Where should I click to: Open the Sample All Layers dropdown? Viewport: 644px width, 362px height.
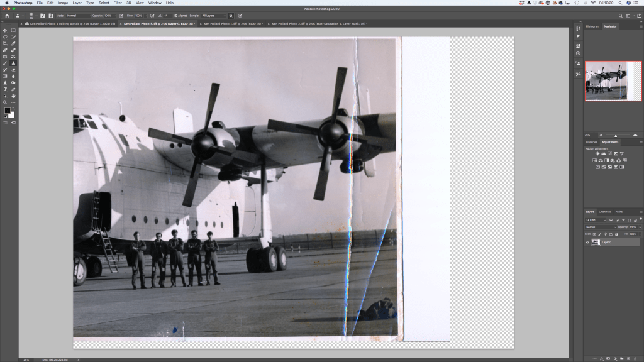213,16
